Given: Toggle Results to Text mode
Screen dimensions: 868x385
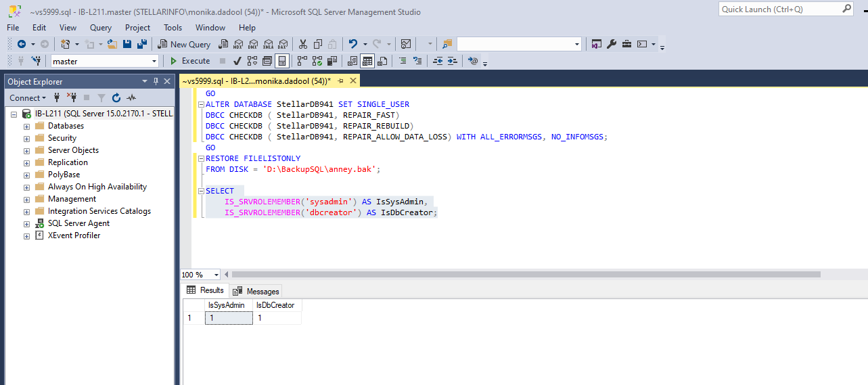Looking at the screenshot, I should (352, 61).
